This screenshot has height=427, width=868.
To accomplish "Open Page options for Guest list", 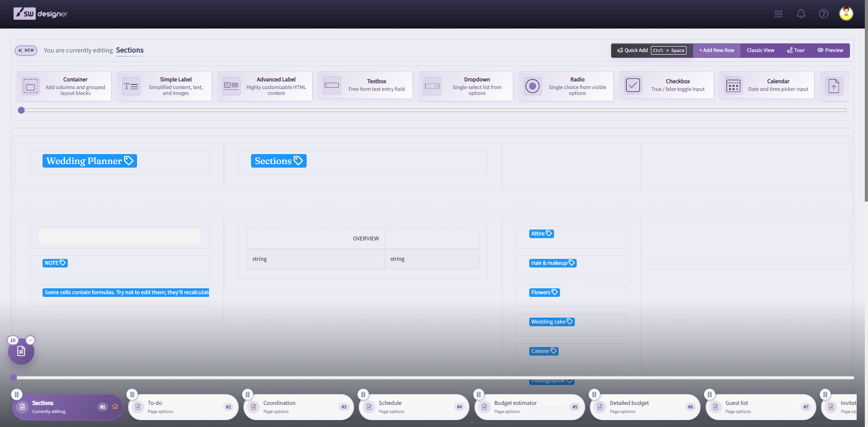I will [738, 412].
